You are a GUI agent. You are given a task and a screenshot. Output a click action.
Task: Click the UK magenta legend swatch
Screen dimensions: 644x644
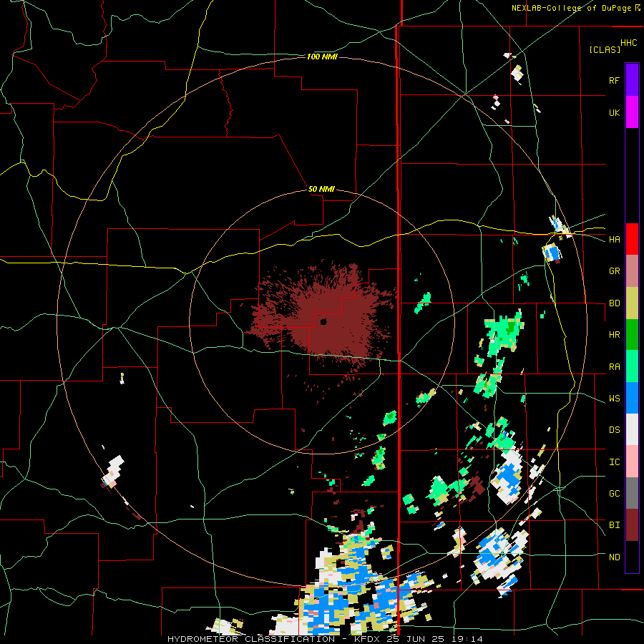[x=632, y=112]
